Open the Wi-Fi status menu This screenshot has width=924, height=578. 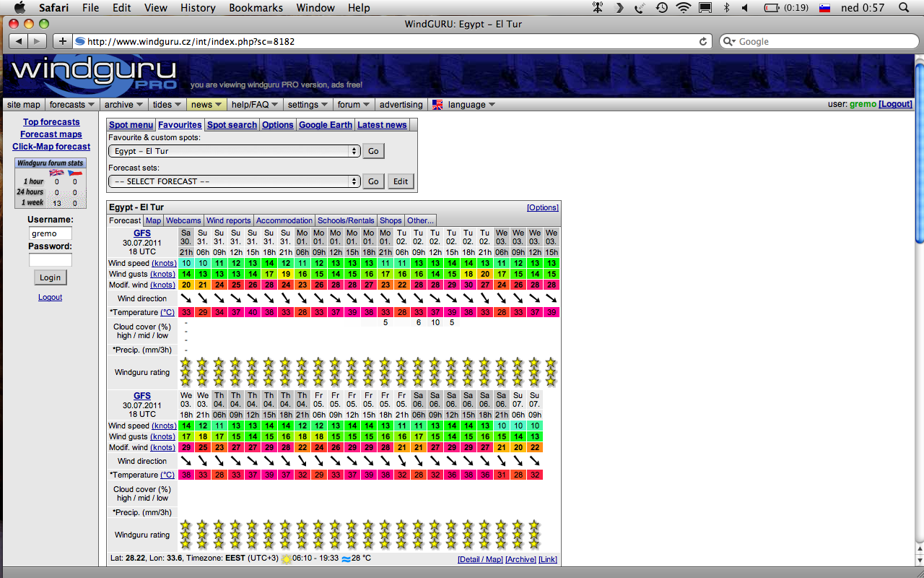(683, 8)
